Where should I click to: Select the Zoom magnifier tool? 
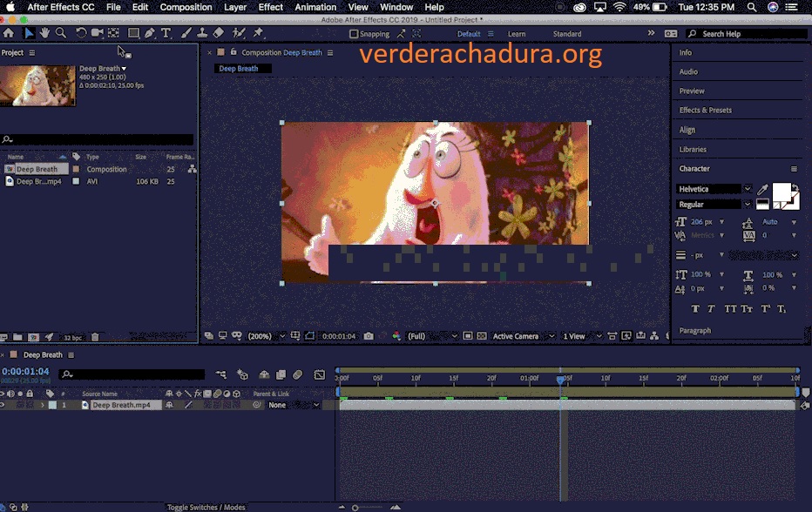coord(61,33)
